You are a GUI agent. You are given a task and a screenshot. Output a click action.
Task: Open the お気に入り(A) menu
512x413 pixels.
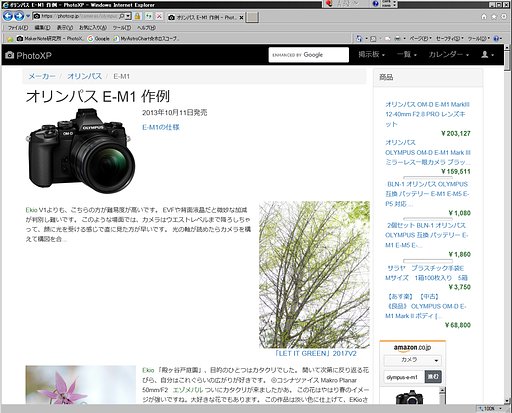point(93,28)
